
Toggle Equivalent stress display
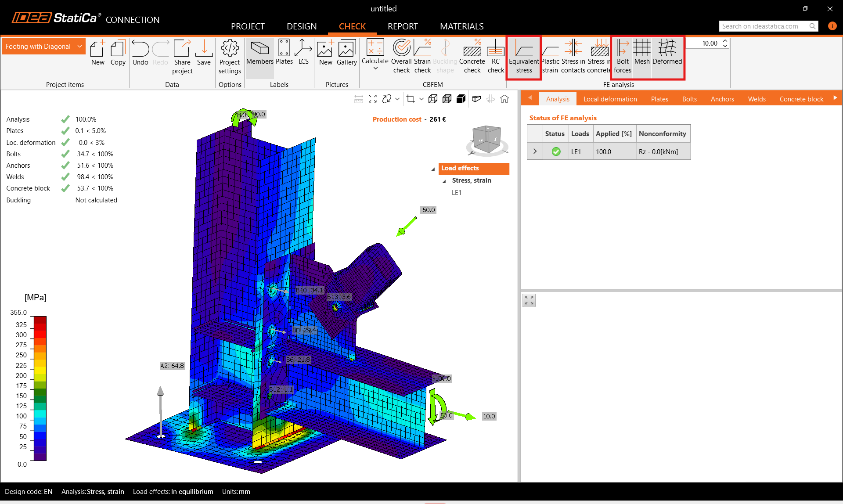pyautogui.click(x=524, y=58)
